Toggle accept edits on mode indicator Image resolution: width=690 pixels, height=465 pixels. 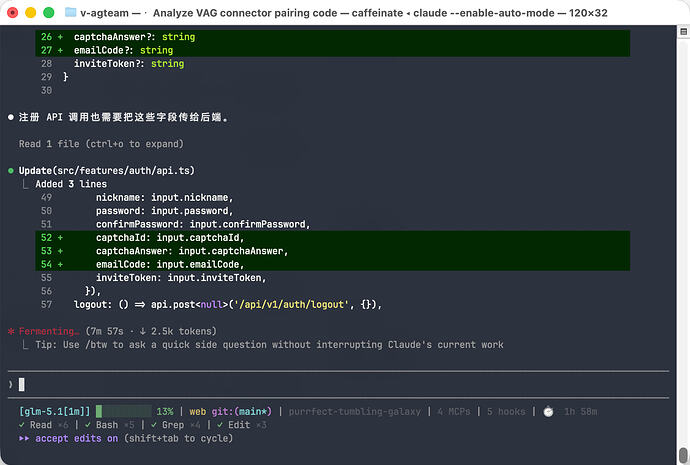77,439
